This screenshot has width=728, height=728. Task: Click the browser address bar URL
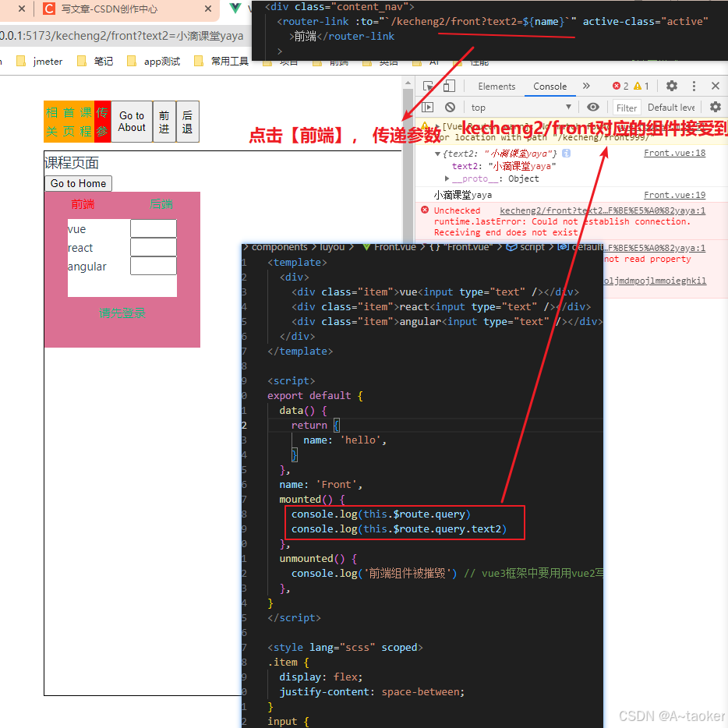coord(122,36)
